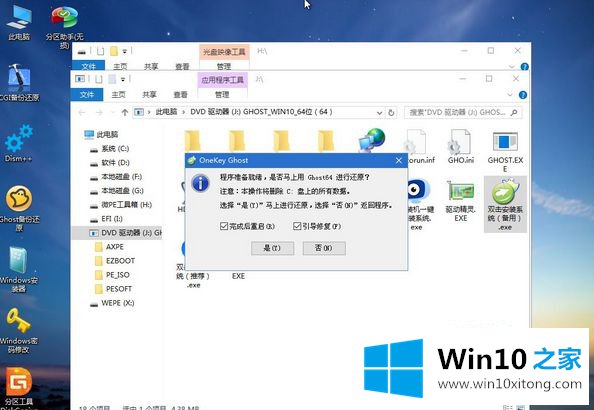Open 光盘映像工具 管理 tab in H:\ window
Screen dimensions: 594x410
pyautogui.click(x=224, y=66)
